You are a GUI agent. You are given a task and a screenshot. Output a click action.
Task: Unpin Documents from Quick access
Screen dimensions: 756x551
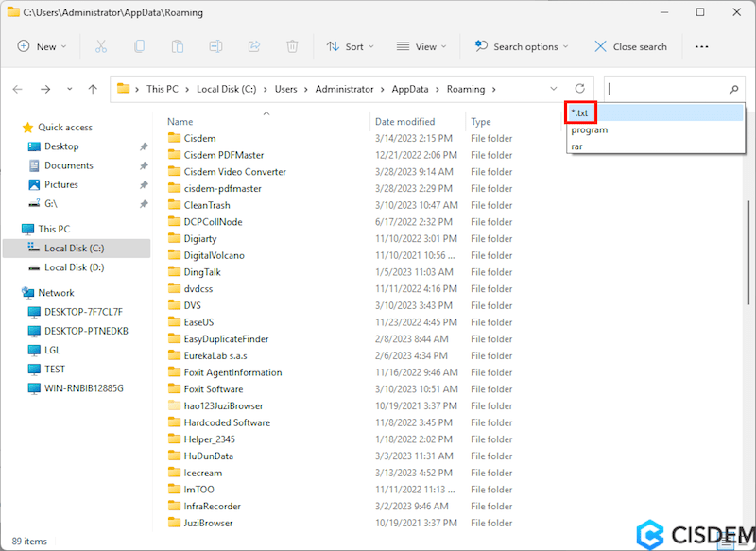(x=144, y=165)
